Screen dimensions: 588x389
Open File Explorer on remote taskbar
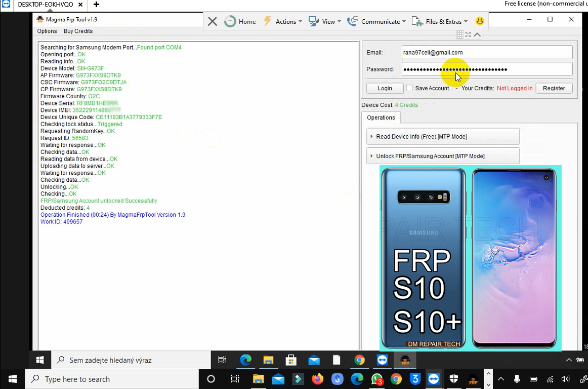coord(269,360)
